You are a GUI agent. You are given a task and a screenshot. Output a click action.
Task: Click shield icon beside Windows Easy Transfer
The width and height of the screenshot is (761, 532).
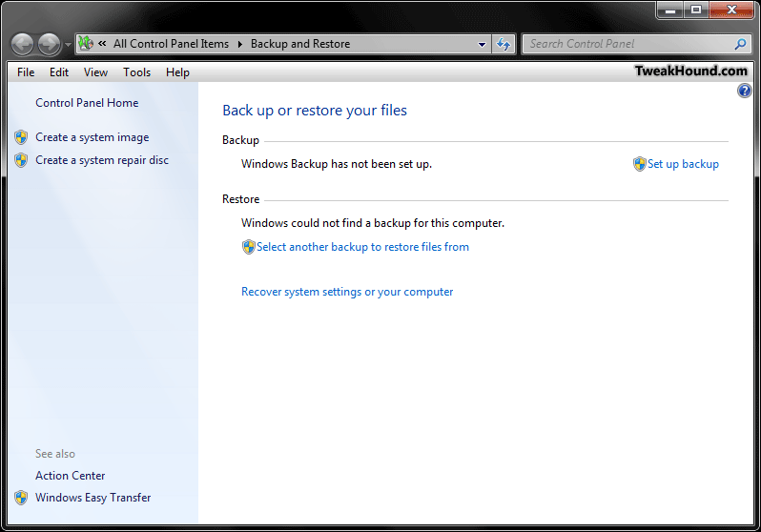point(21,498)
